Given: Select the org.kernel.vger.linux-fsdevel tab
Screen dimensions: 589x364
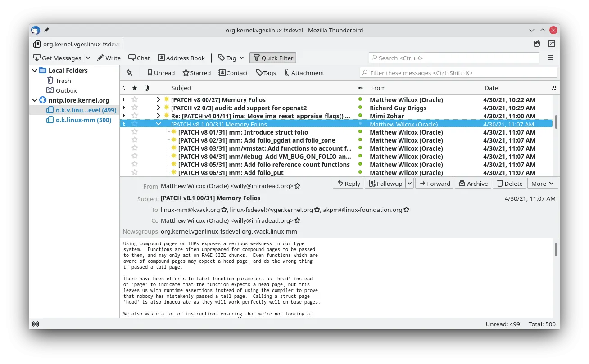Looking at the screenshot, I should coord(77,44).
